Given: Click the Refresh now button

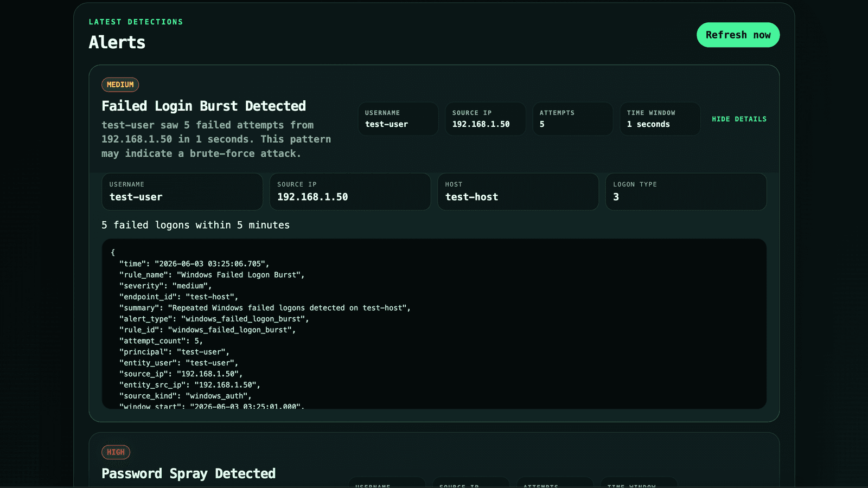Looking at the screenshot, I should (738, 35).
